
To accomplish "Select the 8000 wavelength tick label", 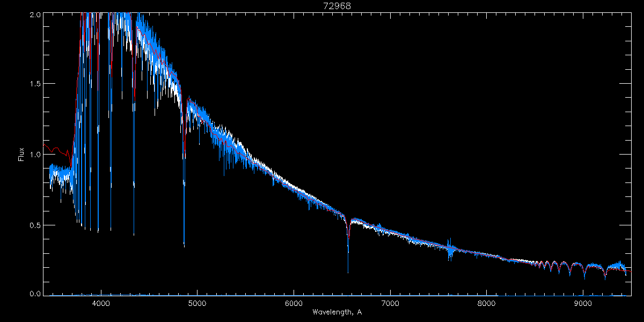I will pyautogui.click(x=487, y=303).
